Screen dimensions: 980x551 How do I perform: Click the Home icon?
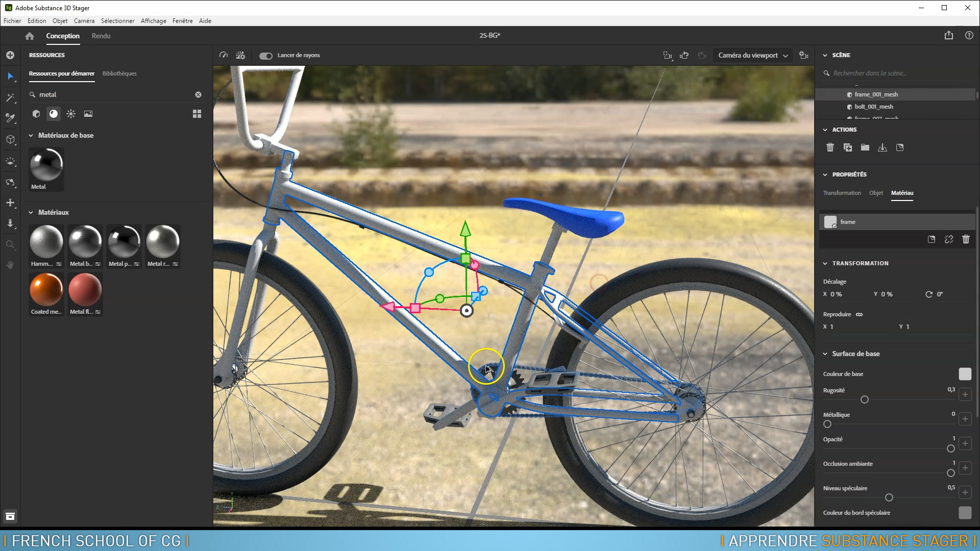coord(30,36)
